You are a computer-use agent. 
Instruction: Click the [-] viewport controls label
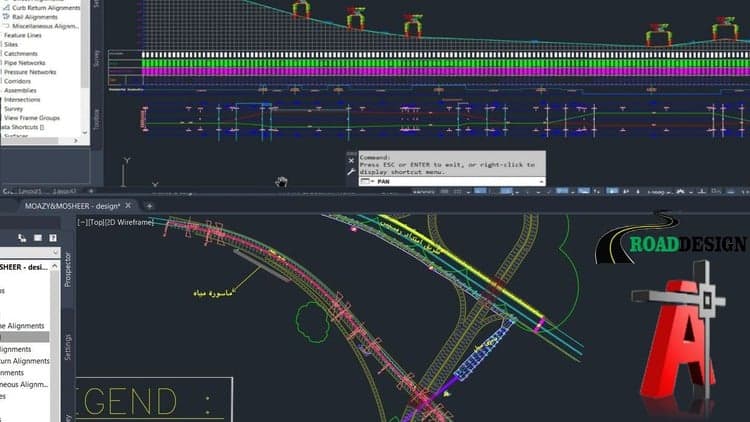click(x=82, y=222)
